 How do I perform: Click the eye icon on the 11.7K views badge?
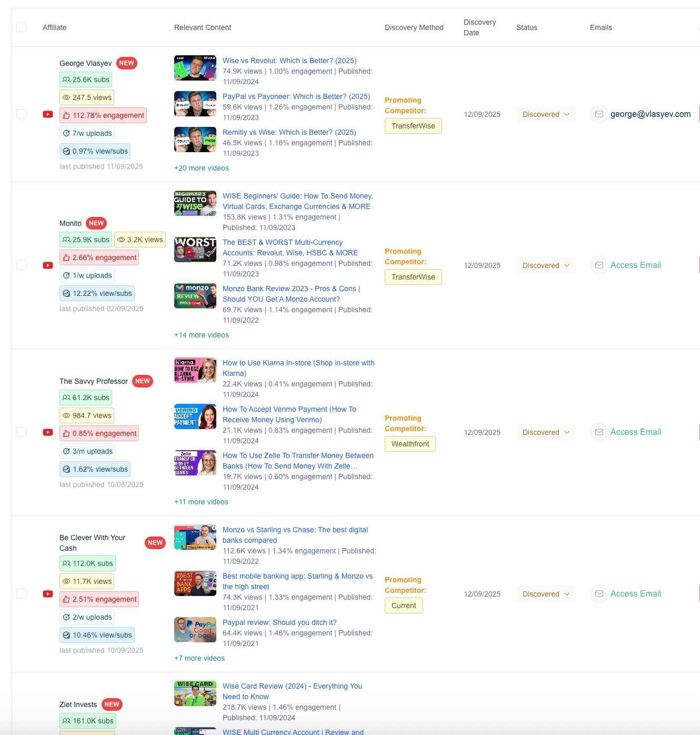[66, 581]
